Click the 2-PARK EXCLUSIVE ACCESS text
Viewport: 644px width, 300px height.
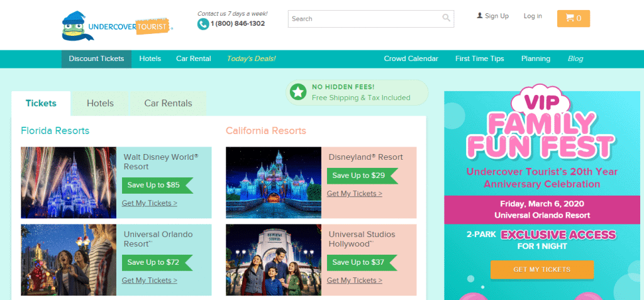coord(541,235)
